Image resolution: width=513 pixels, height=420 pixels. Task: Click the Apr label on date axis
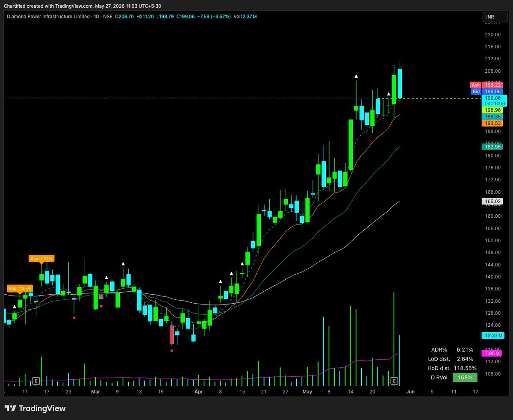click(198, 391)
